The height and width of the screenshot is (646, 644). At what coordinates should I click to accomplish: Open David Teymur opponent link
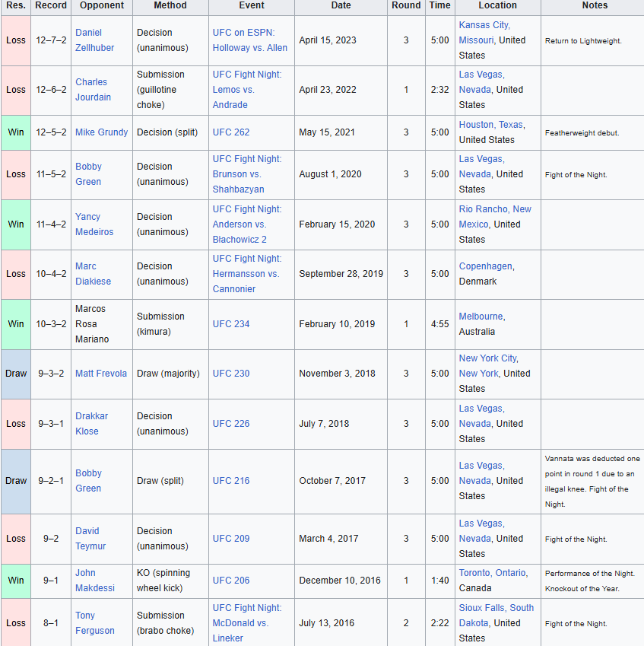(90, 539)
